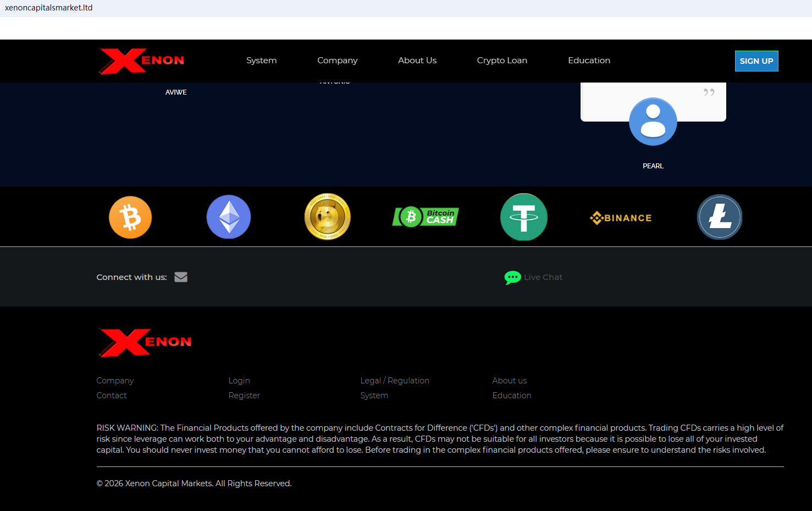812x511 pixels.
Task: Follow the footer System link
Action: [374, 395]
